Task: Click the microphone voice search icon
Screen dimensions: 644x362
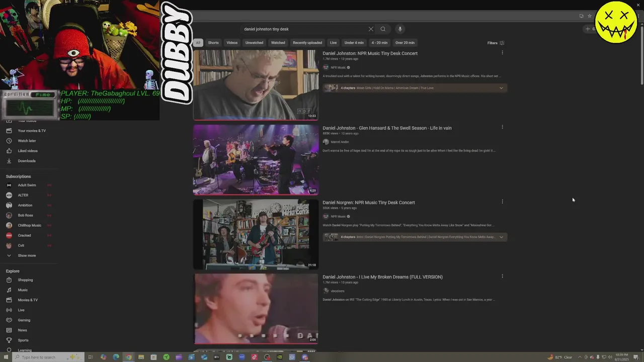Action: coord(400,29)
